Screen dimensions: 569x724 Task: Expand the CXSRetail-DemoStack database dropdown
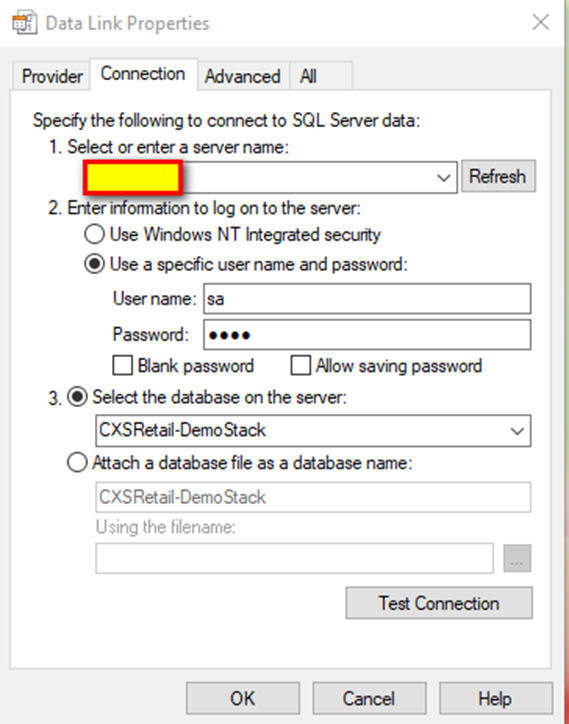tap(517, 431)
